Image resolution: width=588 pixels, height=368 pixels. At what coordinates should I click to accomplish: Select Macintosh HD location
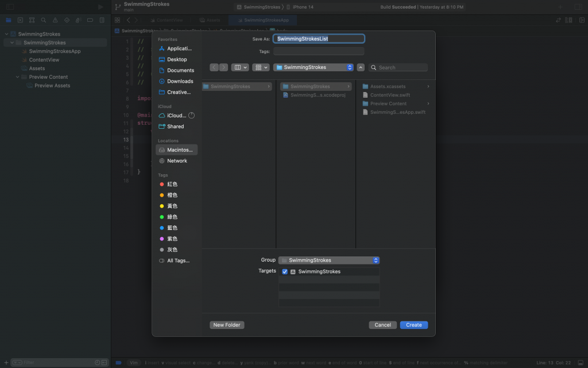tap(176, 150)
